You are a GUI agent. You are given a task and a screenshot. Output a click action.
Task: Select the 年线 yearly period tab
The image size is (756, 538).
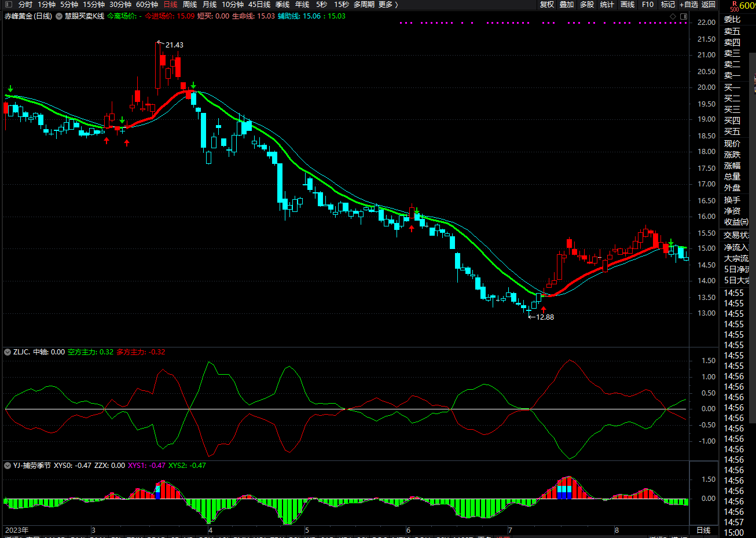302,4
